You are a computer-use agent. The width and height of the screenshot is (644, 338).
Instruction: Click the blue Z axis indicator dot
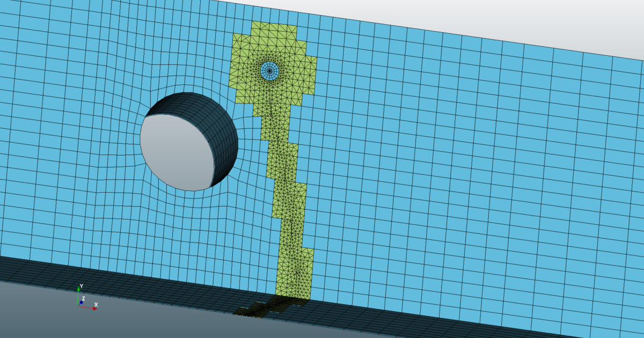pyautogui.click(x=81, y=302)
